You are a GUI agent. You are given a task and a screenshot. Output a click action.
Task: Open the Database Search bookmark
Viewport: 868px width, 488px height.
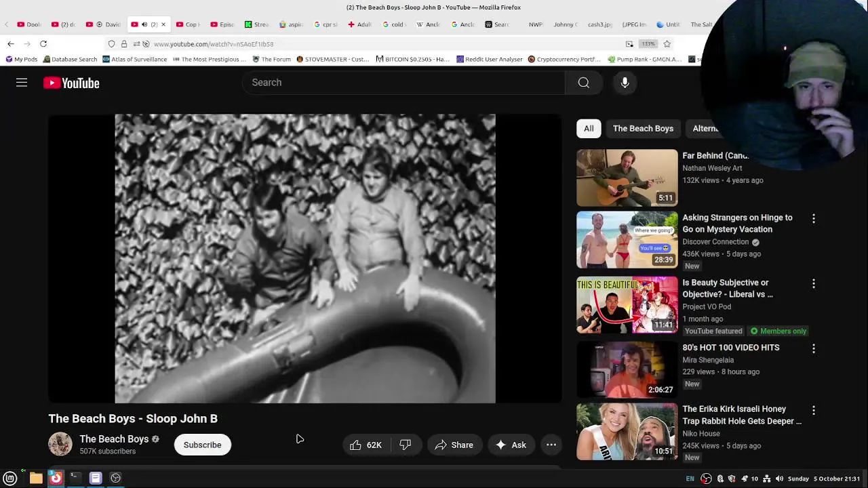[x=70, y=59]
